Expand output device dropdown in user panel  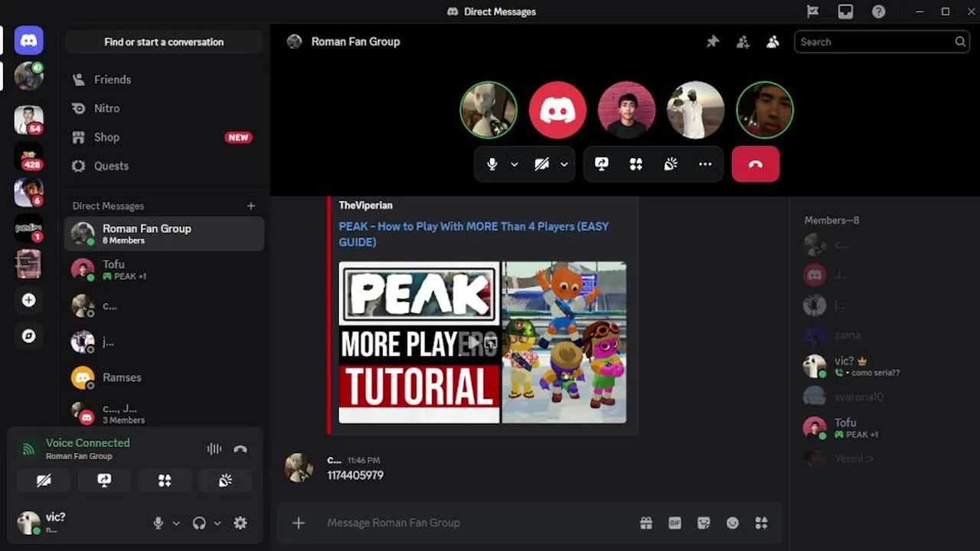[x=217, y=523]
